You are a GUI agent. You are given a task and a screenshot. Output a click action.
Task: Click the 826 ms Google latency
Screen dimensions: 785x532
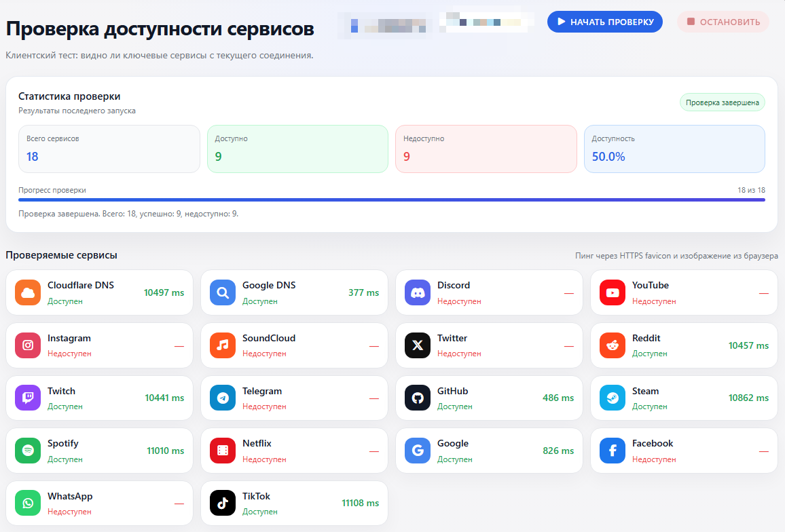pyautogui.click(x=558, y=451)
